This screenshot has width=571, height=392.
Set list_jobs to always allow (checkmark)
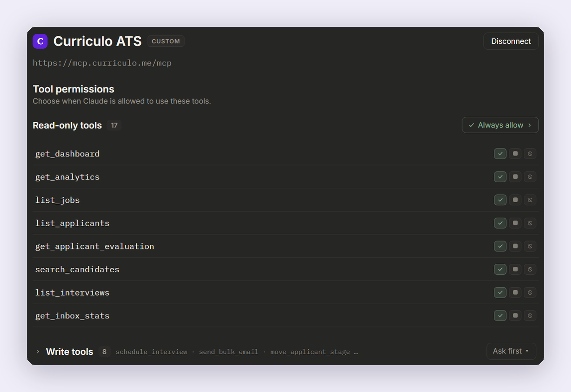tap(500, 200)
